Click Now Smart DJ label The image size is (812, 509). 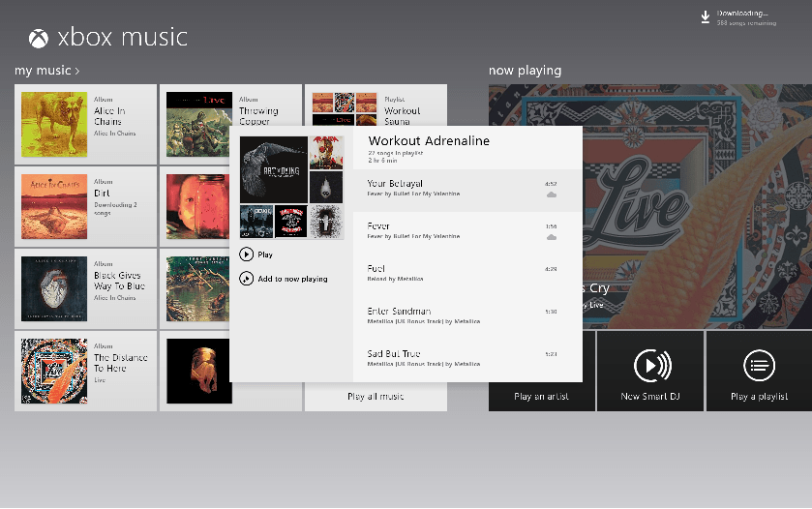[650, 396]
